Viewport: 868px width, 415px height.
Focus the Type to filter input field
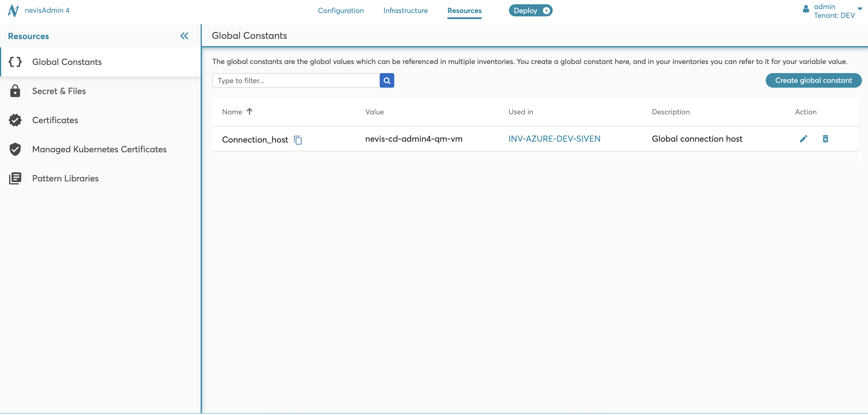coord(296,80)
